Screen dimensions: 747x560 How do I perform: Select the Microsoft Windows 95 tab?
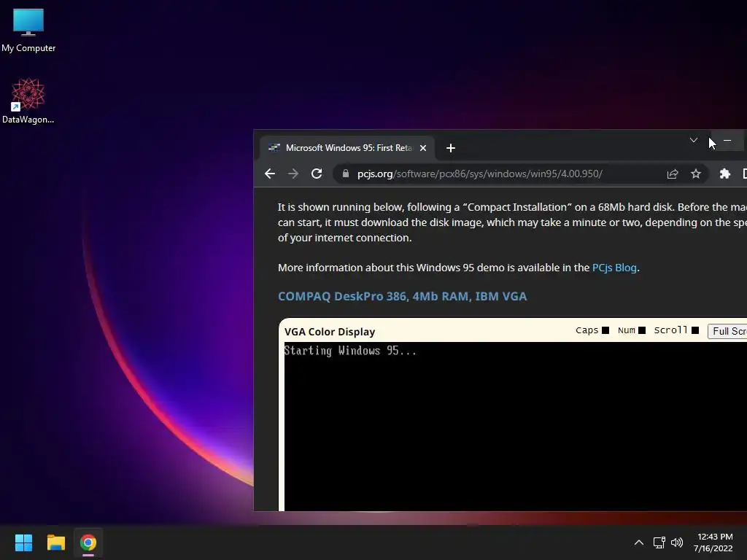click(x=347, y=148)
